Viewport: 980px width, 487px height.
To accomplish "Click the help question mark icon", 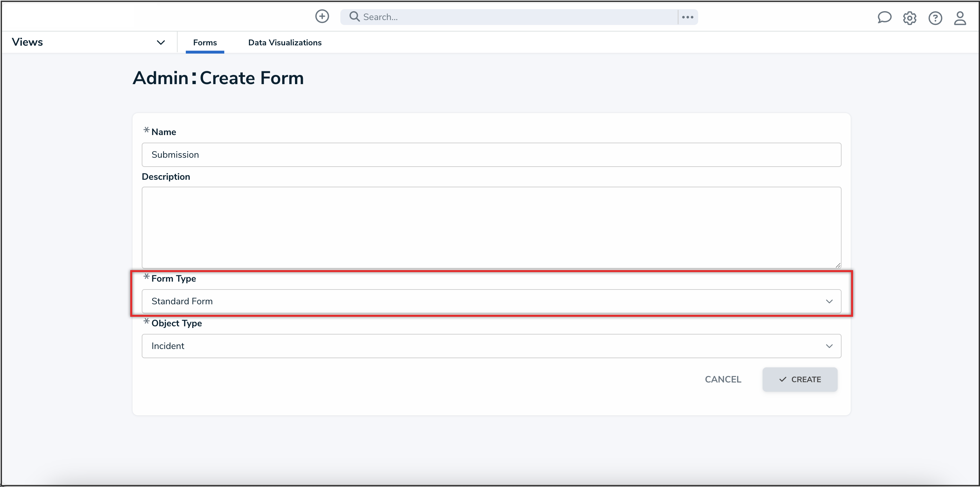I will (936, 18).
